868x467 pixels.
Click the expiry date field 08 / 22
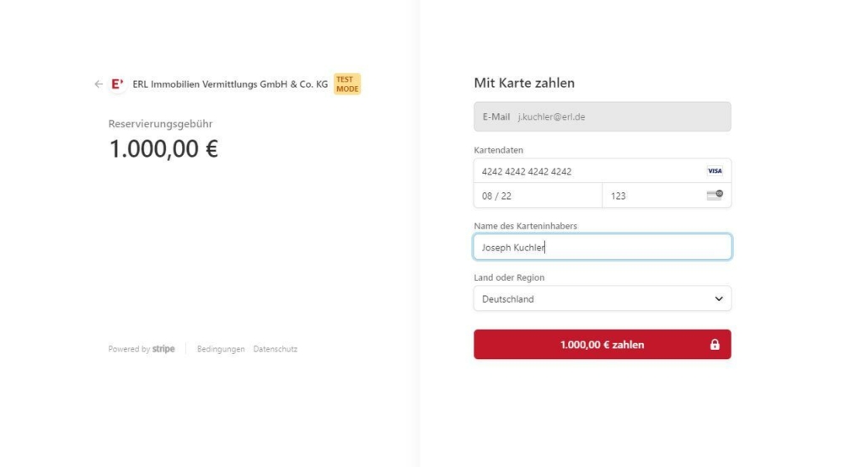tap(538, 196)
